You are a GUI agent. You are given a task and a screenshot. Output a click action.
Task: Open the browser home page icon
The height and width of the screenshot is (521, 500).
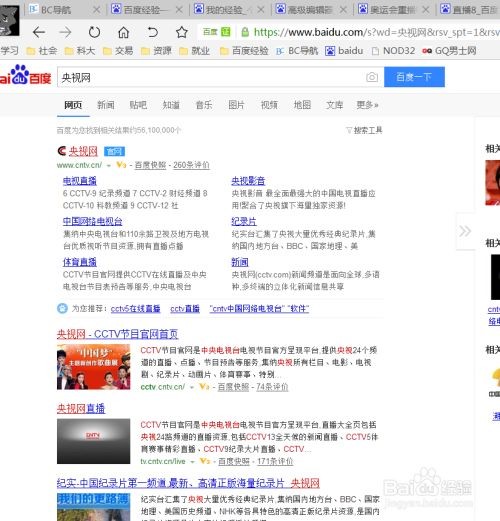123,32
